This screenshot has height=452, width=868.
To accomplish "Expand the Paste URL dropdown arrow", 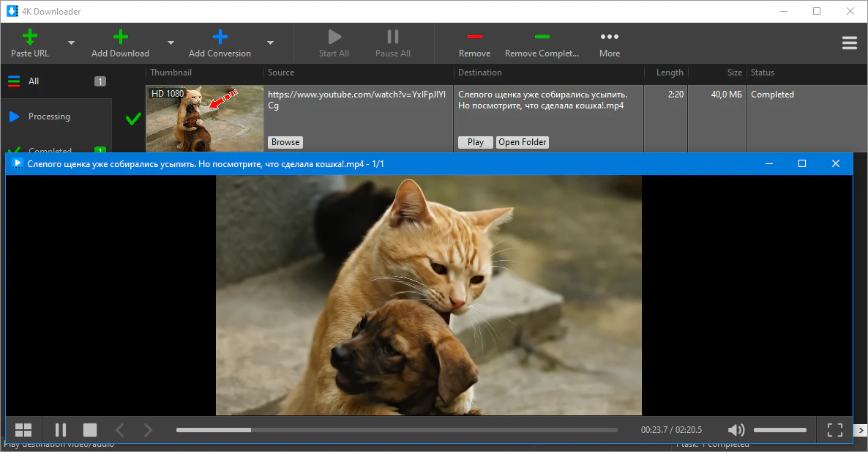I will pyautogui.click(x=71, y=42).
